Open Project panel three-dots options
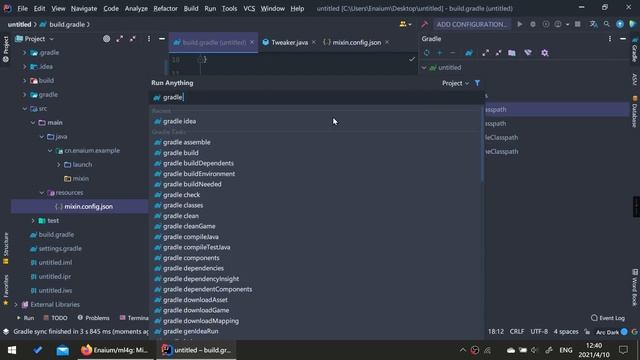Image resolution: width=640 pixels, height=360 pixels. [x=149, y=39]
